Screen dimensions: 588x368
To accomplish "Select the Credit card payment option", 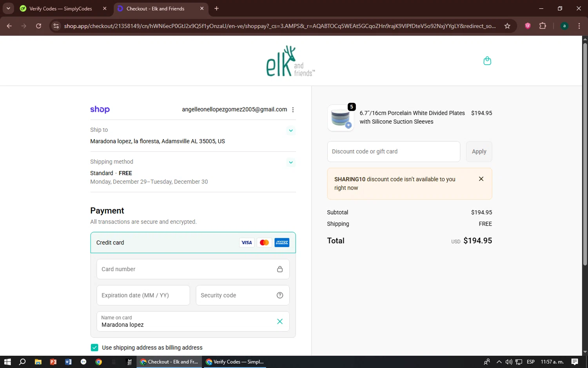I will pyautogui.click(x=193, y=242).
